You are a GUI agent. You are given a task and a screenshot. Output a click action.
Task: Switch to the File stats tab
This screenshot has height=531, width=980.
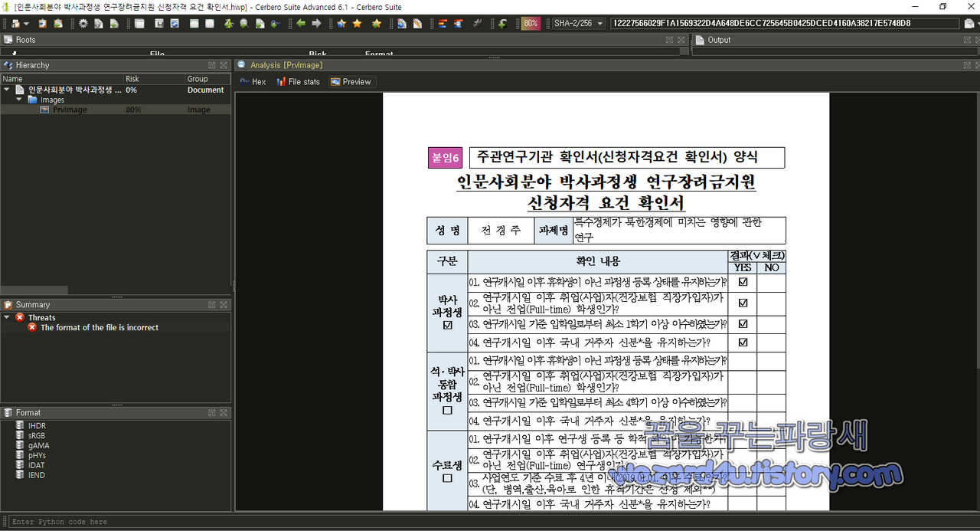[x=298, y=81]
